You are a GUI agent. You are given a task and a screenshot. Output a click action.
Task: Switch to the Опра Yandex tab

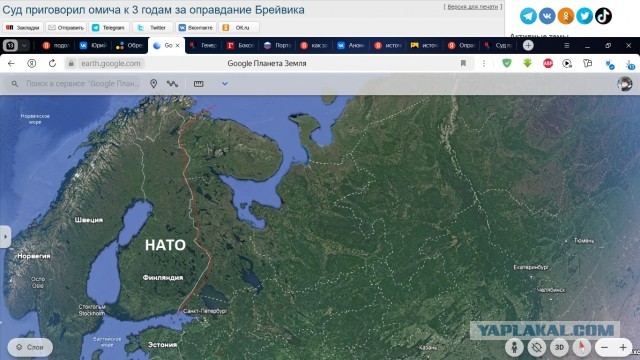point(461,45)
